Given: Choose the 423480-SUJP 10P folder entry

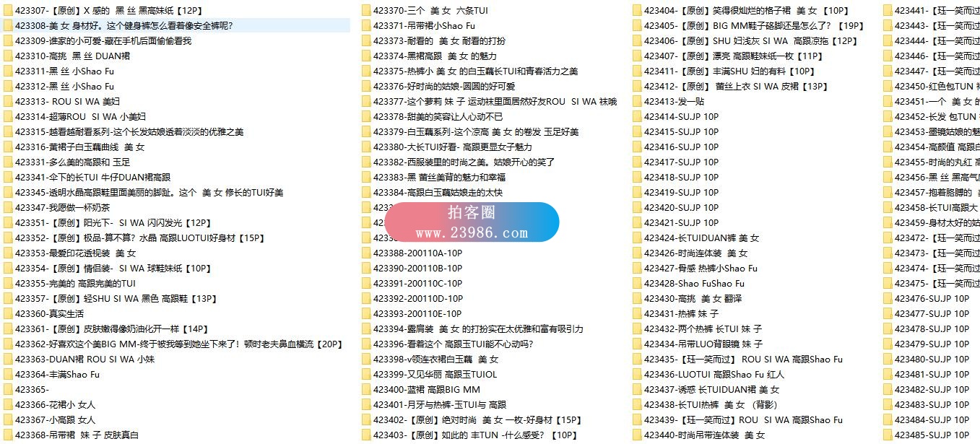Looking at the screenshot, I should click(x=932, y=360).
